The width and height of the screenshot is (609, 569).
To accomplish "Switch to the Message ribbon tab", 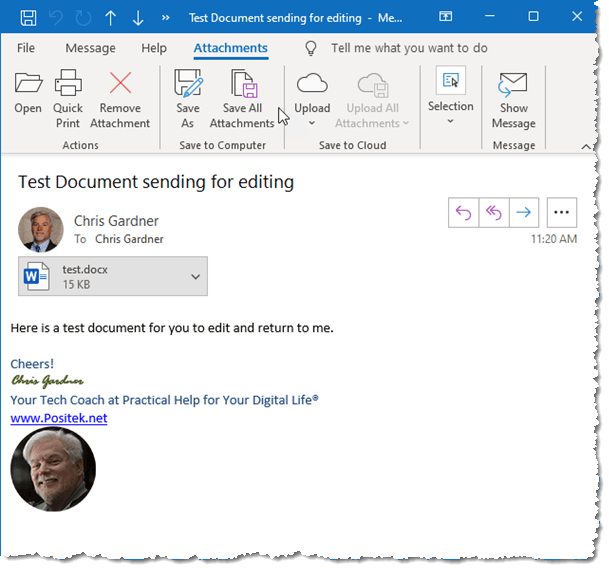I will pyautogui.click(x=90, y=48).
